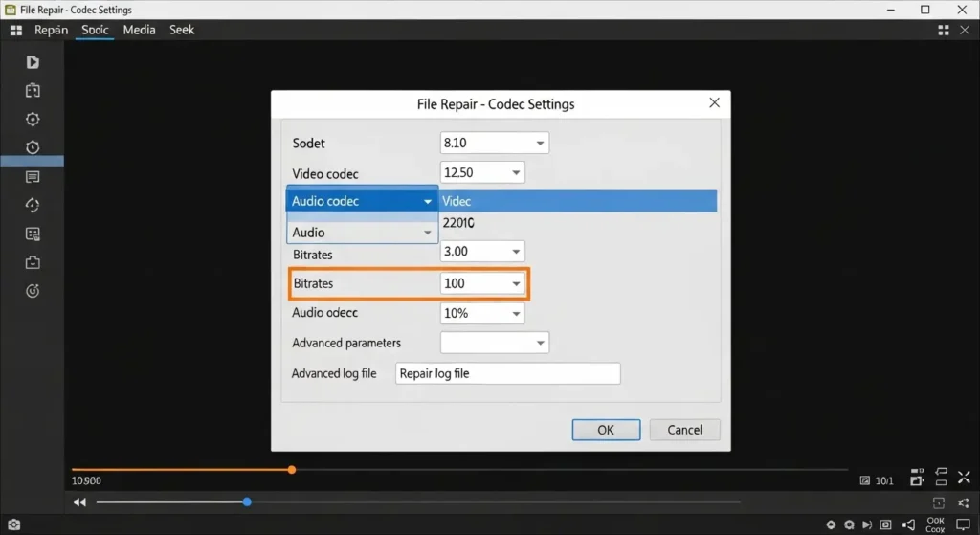Image resolution: width=980 pixels, height=535 pixels.
Task: Open the Seek menu
Action: (182, 30)
